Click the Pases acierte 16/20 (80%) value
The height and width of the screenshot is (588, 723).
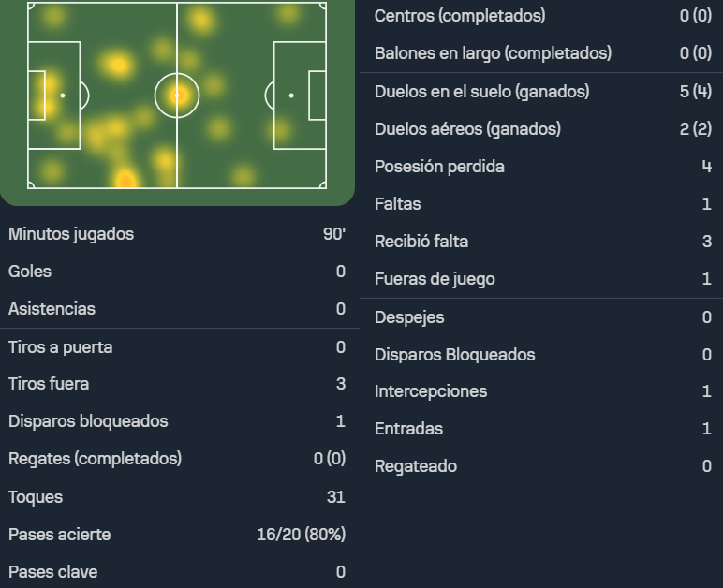[302, 535]
